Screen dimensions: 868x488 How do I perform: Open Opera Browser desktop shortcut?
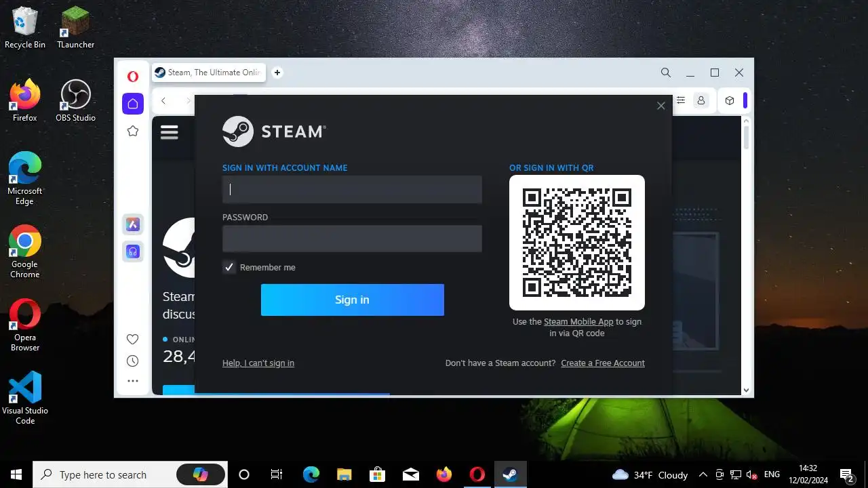pos(25,325)
